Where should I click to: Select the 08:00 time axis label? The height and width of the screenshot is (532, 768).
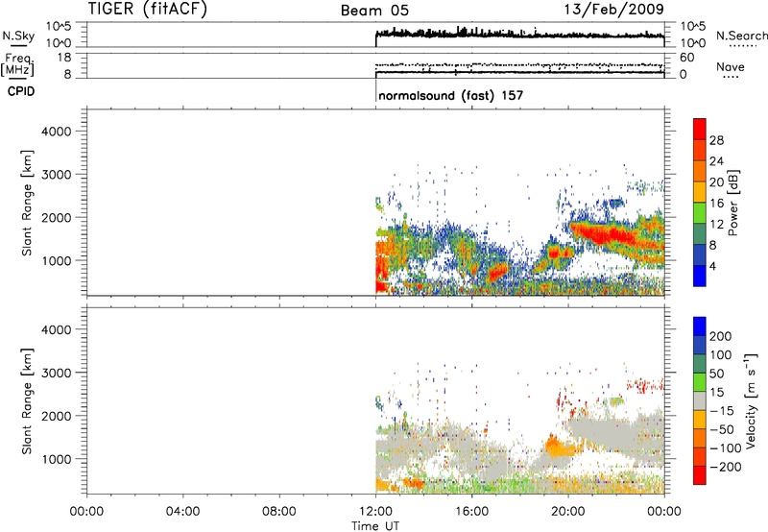(x=278, y=512)
